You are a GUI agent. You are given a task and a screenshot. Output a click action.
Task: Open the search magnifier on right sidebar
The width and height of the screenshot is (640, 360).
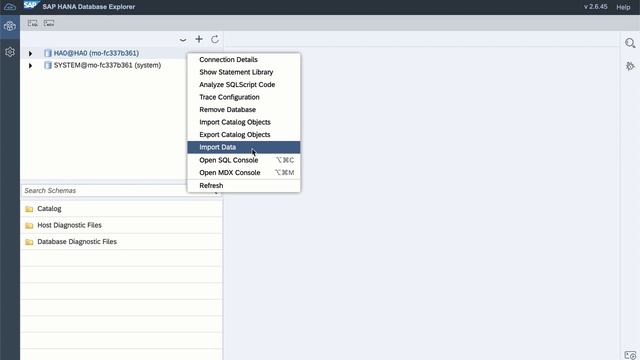[630, 43]
